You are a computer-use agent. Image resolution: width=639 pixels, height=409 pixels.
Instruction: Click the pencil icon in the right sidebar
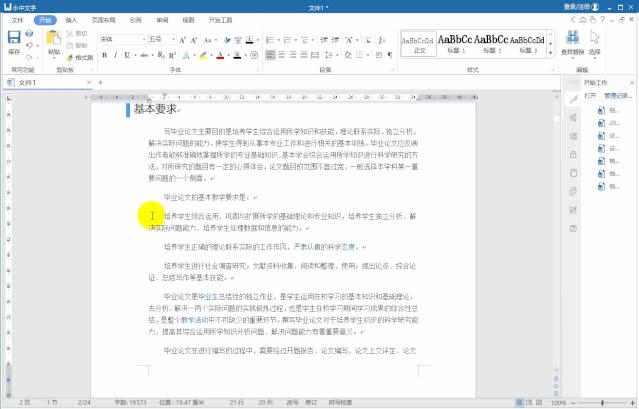(x=573, y=99)
